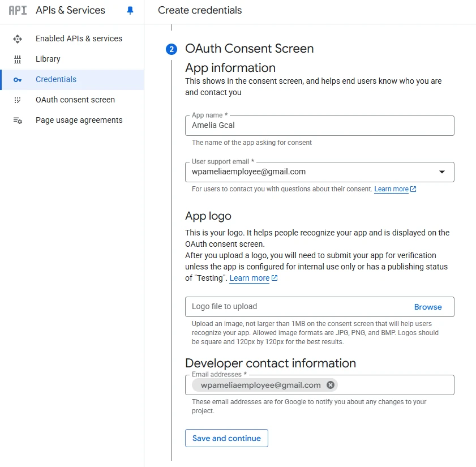Select Credentials in the sidebar

(x=72, y=80)
